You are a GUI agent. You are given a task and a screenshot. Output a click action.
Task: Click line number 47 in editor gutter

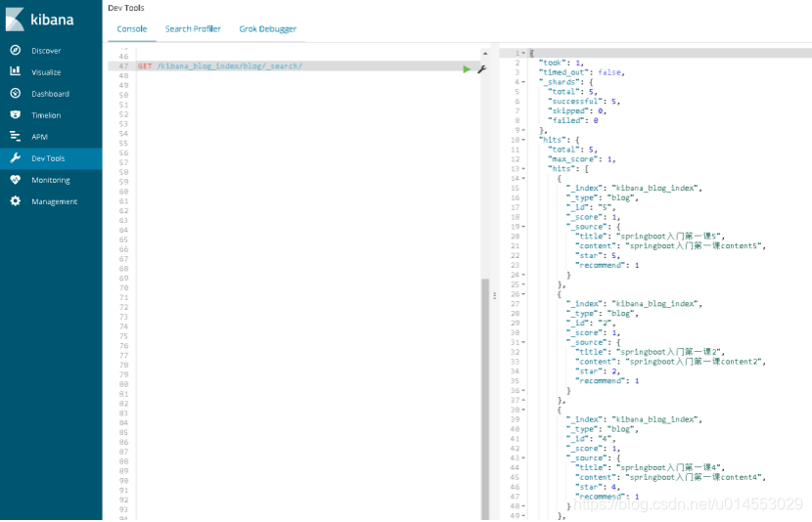click(123, 66)
